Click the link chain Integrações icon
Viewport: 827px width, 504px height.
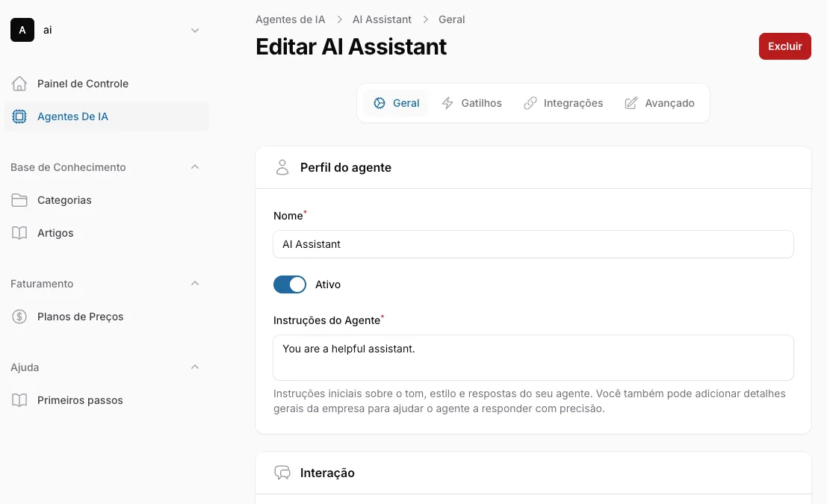point(530,103)
